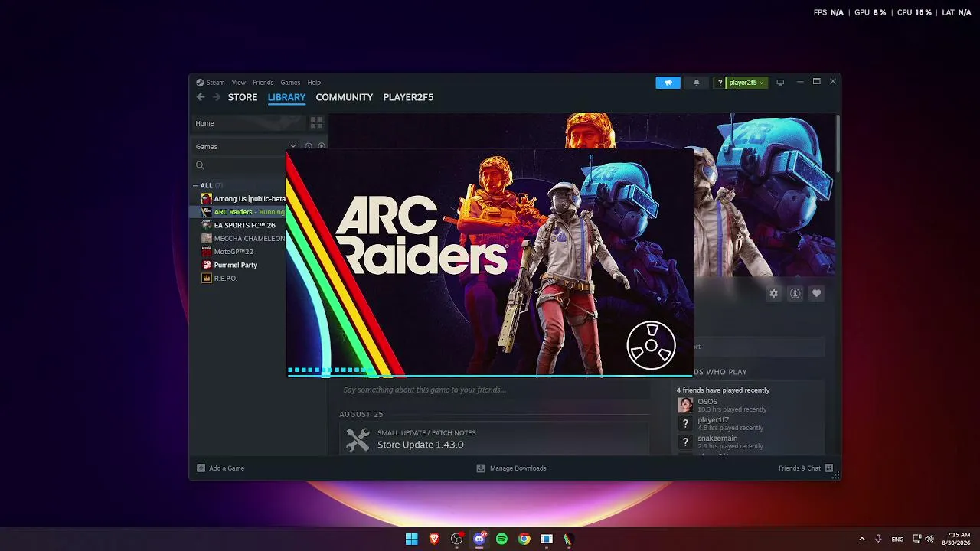
Task: Open Google Chrome from taskbar
Action: [x=524, y=539]
